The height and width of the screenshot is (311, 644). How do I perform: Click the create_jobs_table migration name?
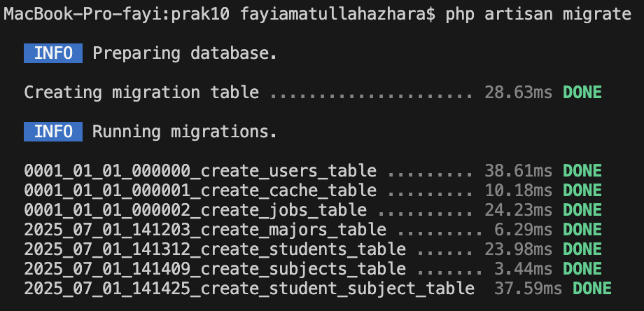point(195,210)
